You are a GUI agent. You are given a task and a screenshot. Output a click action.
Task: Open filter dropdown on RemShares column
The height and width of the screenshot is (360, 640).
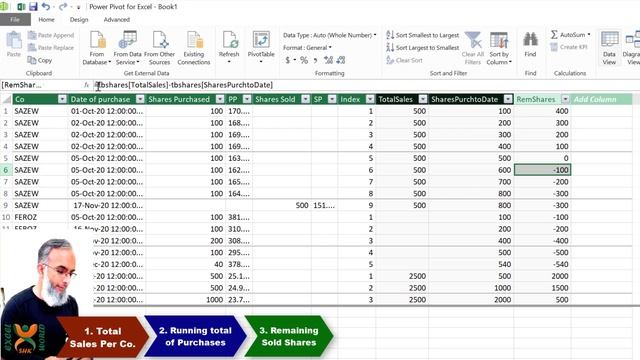[x=565, y=99]
